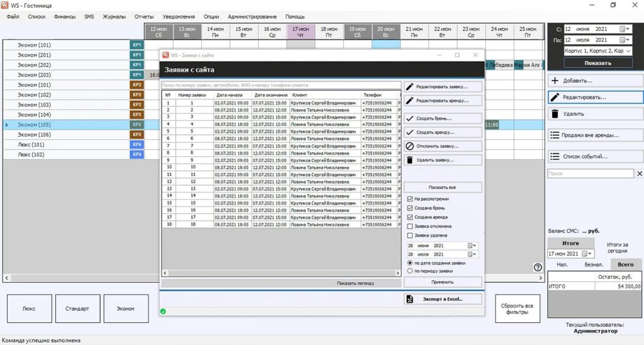Viewport: 644px width, 345px height.
Task: Expand the Корпус selection dropdown
Action: 628,51
